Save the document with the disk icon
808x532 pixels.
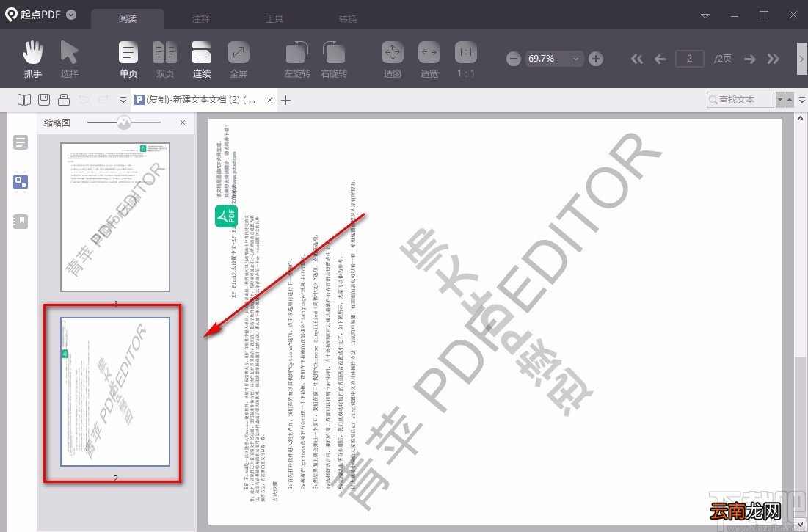[x=44, y=99]
